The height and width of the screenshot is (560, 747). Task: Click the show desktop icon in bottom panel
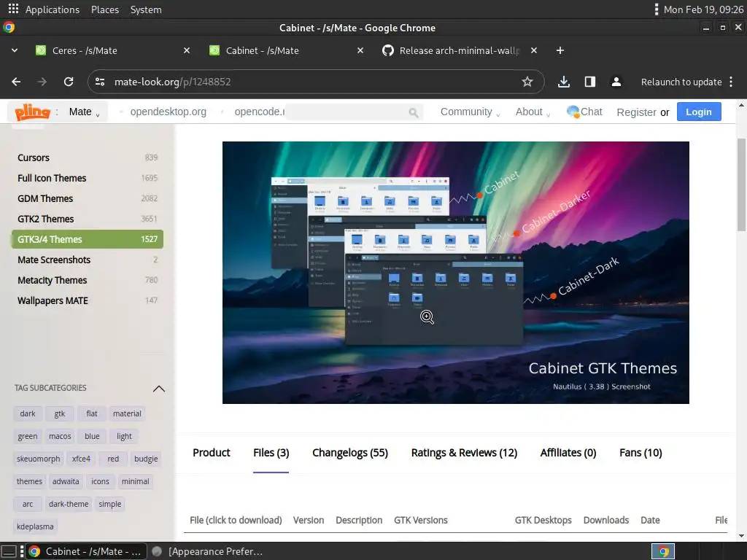(x=9, y=551)
